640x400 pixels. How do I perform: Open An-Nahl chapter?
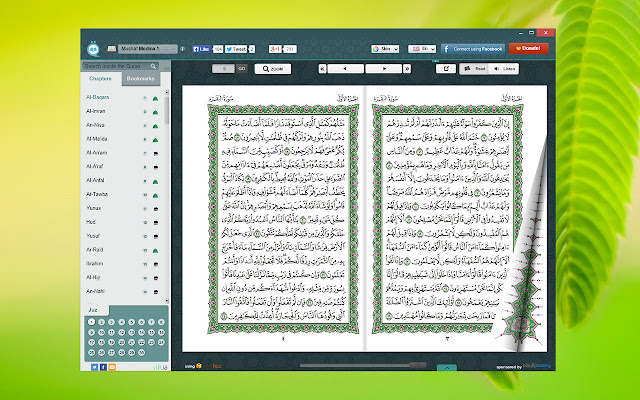[96, 292]
